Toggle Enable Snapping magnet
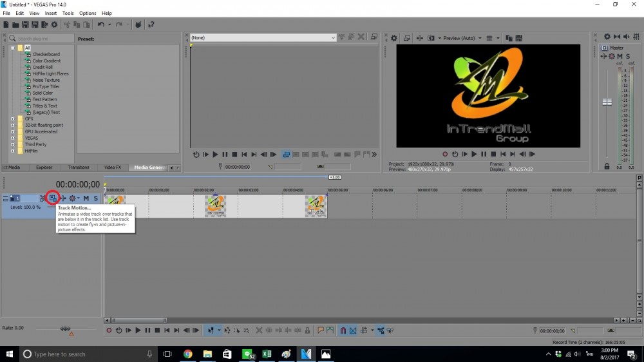The height and width of the screenshot is (362, 644). pyautogui.click(x=343, y=330)
